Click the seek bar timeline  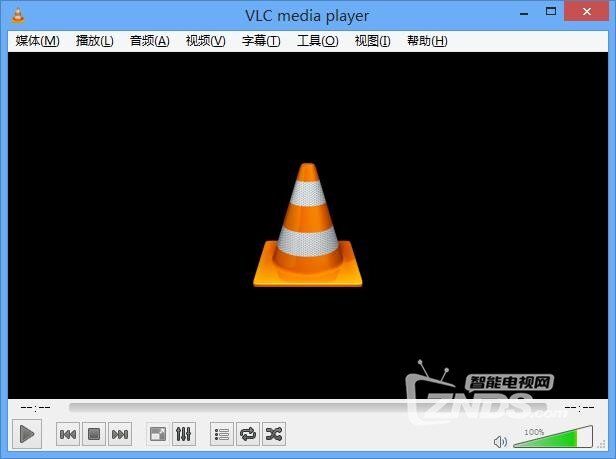(x=308, y=407)
